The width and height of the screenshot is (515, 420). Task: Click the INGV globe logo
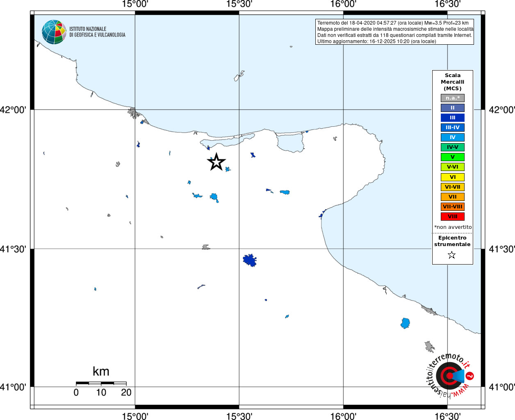pos(54,32)
